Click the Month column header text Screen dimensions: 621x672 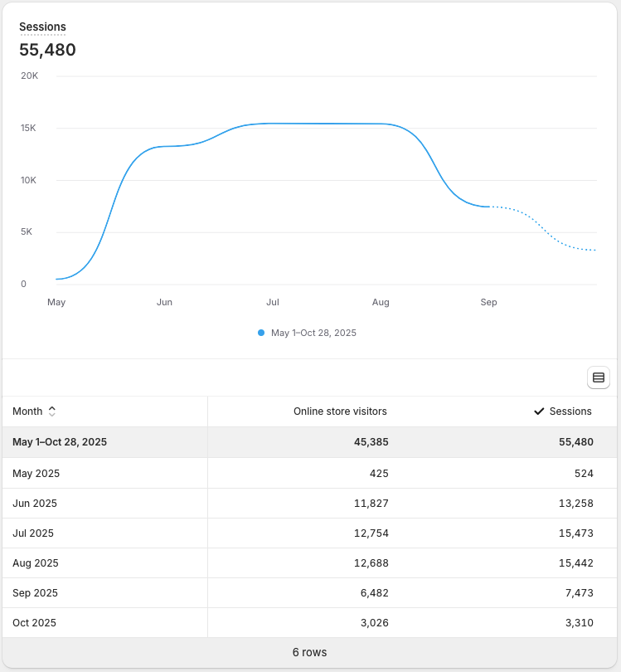pyautogui.click(x=27, y=411)
